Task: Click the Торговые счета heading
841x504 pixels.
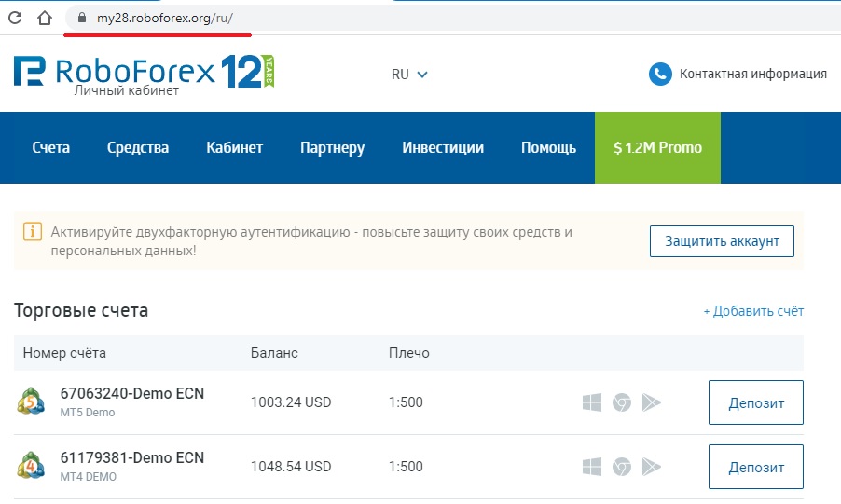Action: [81, 310]
